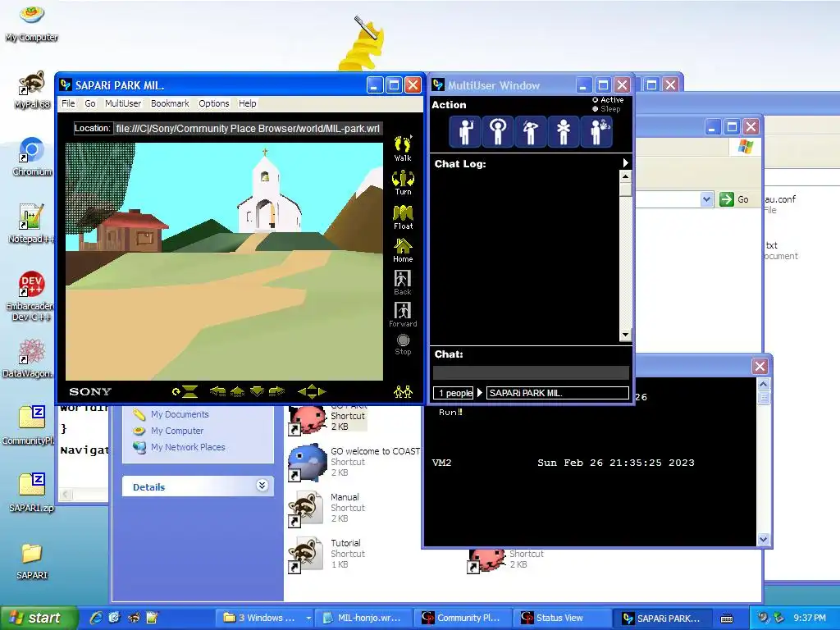
Task: Open the Chromium desktop shortcut
Action: point(32,157)
